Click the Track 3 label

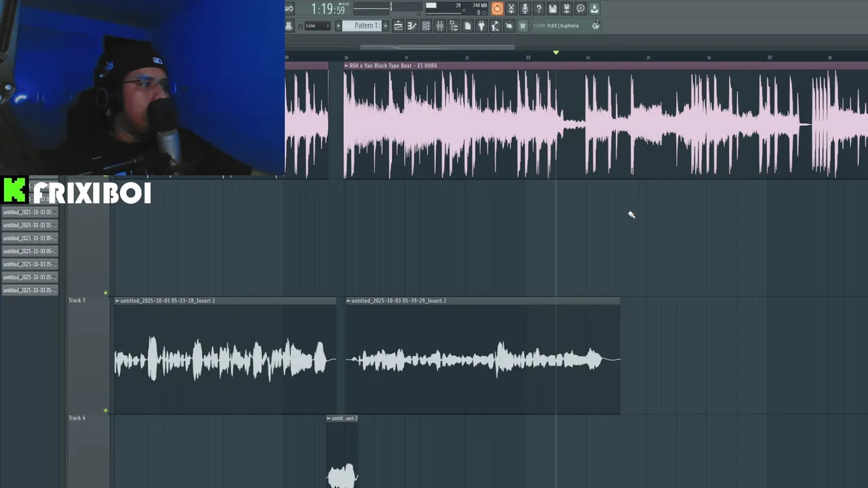77,300
